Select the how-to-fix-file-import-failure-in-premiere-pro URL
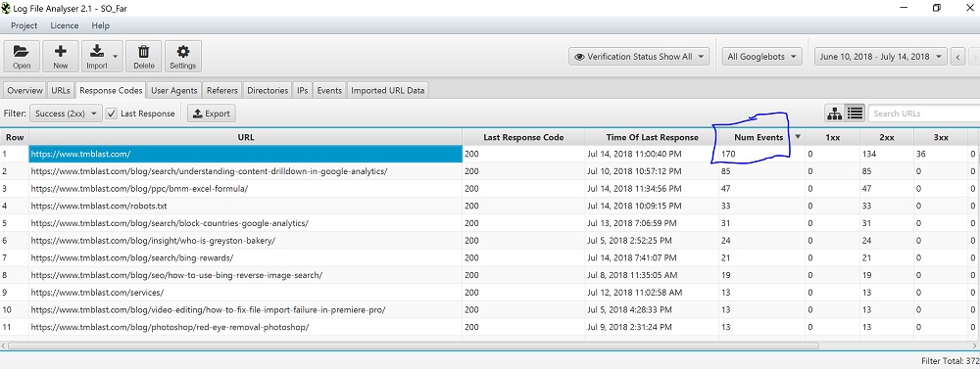The height and width of the screenshot is (369, 980). point(246,309)
